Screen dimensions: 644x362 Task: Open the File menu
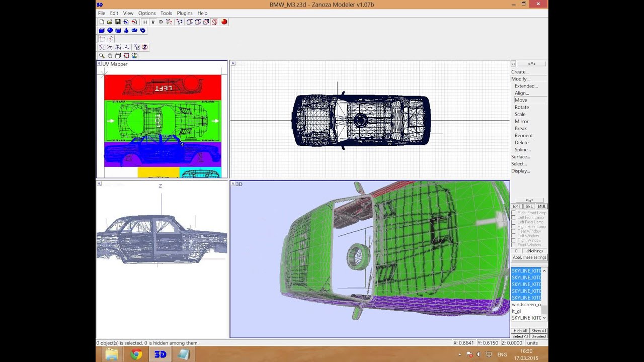(x=102, y=13)
